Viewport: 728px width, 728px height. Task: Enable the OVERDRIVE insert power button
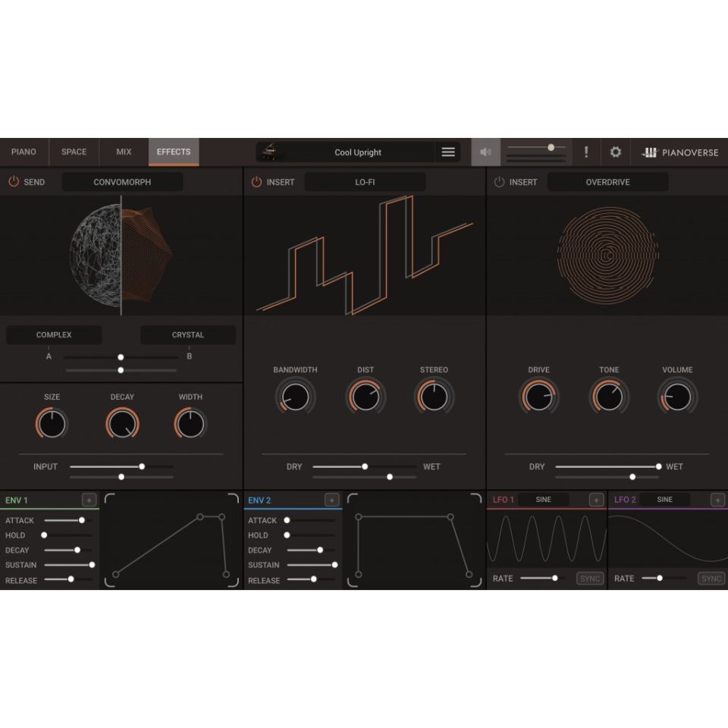click(x=499, y=182)
